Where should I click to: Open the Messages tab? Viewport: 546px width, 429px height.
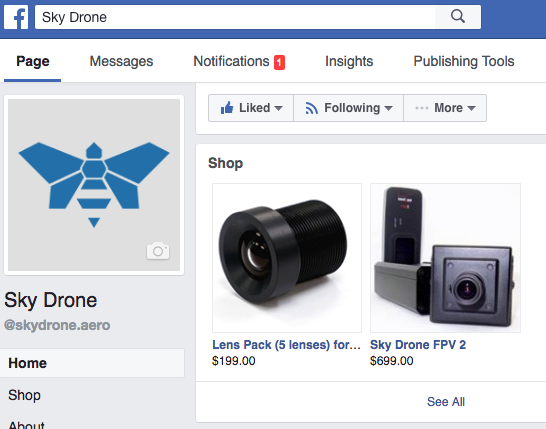coord(121,61)
